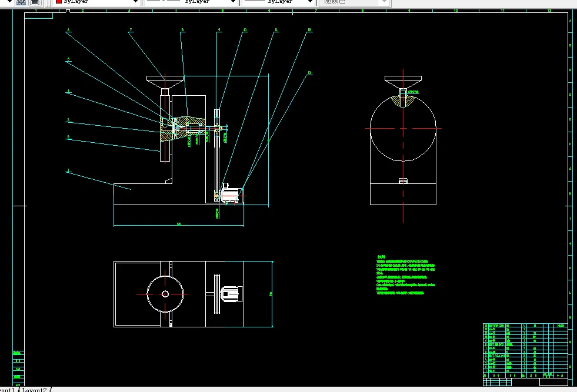577x392 pixels.
Task: Open the workspace settings gear icon
Action: 21,2
